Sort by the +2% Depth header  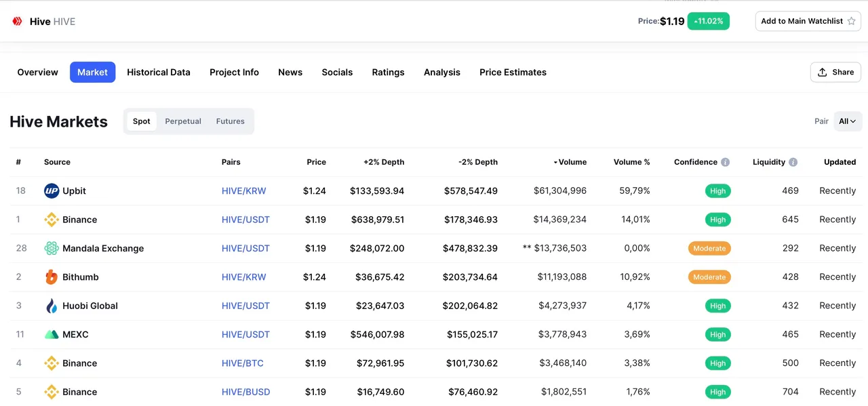[384, 162]
